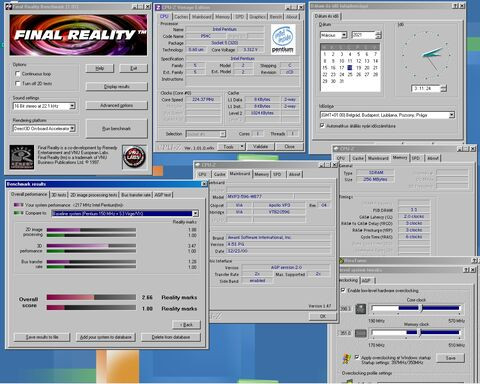This screenshot has height=384, width=480.
Task: Click the time spinner arrows
Action: pyautogui.click(x=443, y=89)
